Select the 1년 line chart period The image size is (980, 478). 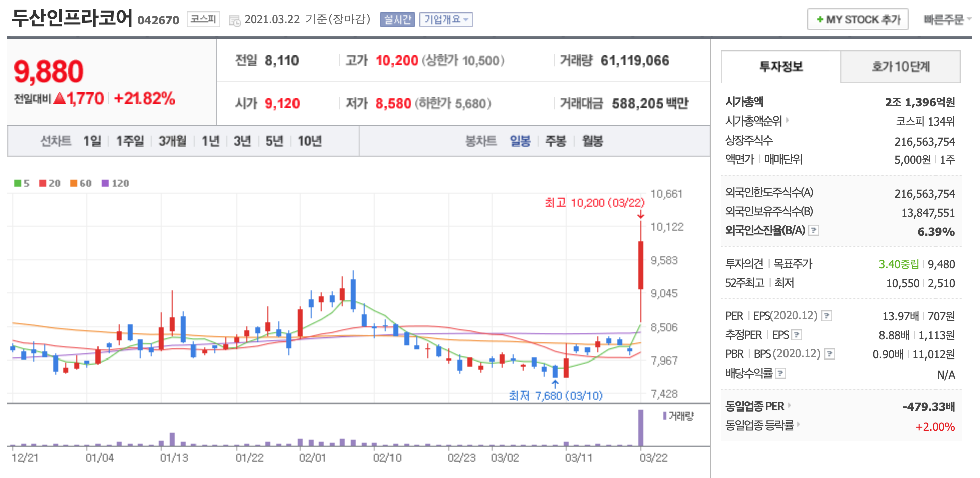coord(210,141)
